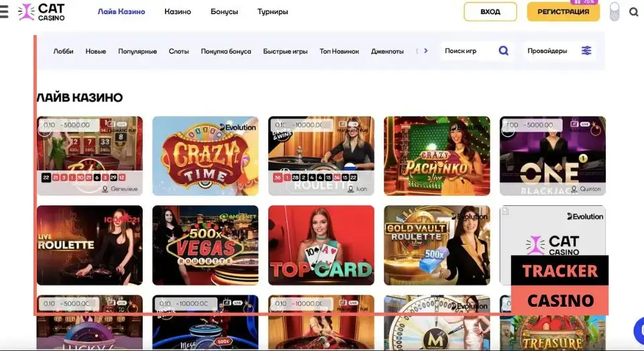Image resolution: width=644 pixels, height=351 pixels.
Task: Click the Поиск игр search field
Action: pyautogui.click(x=469, y=51)
